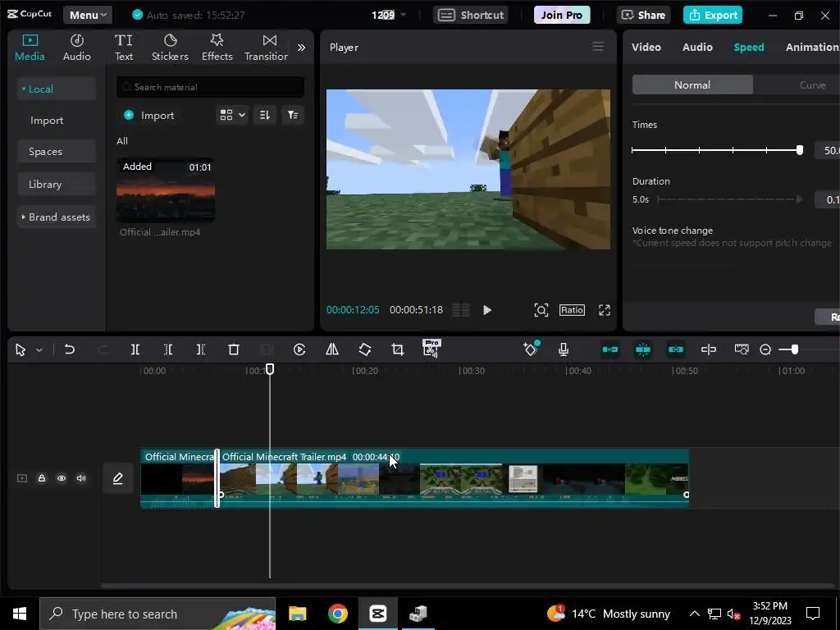The height and width of the screenshot is (630, 840).
Task: Click the Import button with plus icon
Action: pos(149,115)
